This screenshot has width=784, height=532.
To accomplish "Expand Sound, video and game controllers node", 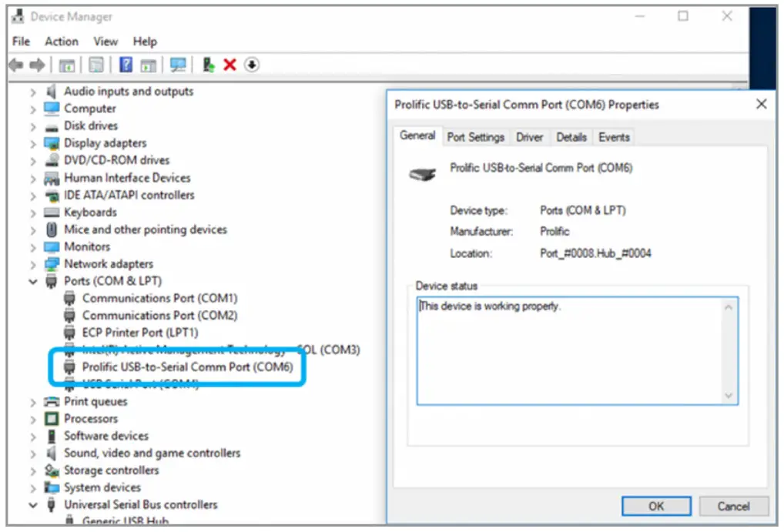I will 33,453.
